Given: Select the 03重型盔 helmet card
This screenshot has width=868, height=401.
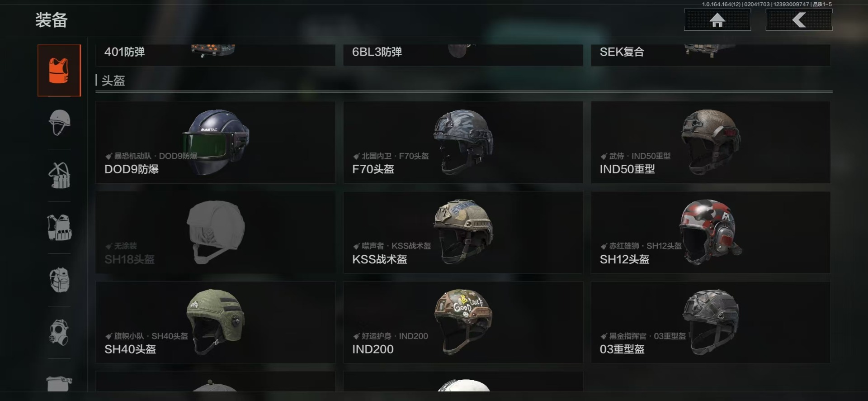Looking at the screenshot, I should pos(711,322).
